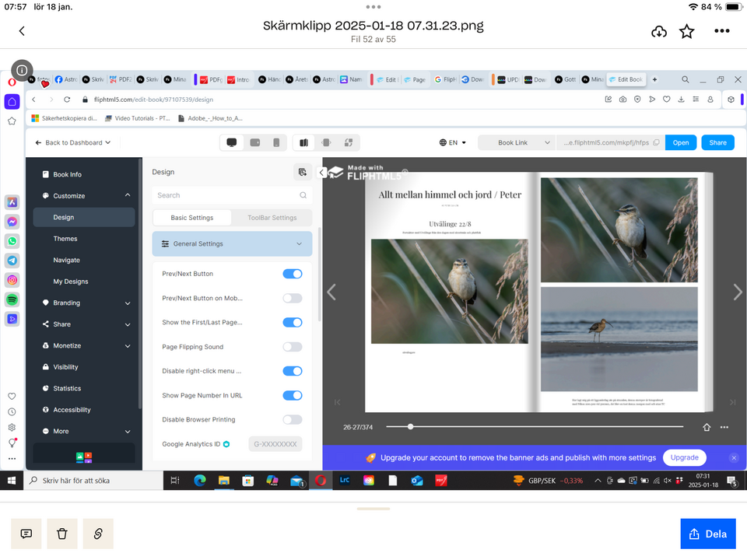The width and height of the screenshot is (747, 560).
Task: Copy the book link URL icon
Action: click(x=657, y=142)
